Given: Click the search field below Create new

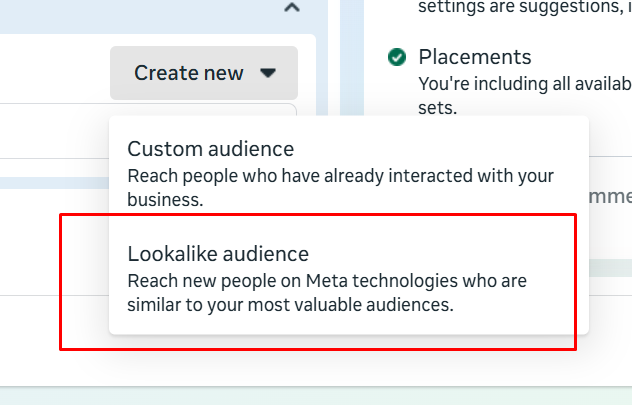Looking at the screenshot, I should tap(150, 112).
